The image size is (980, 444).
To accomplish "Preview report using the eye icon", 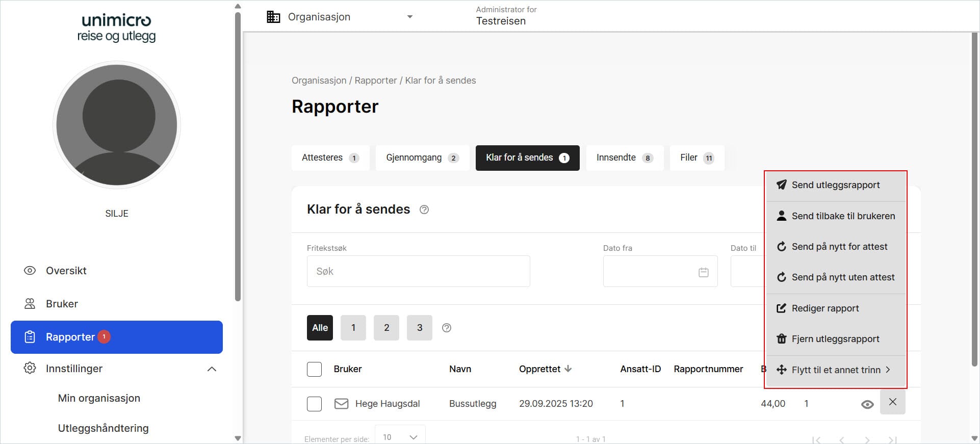I will pos(867,405).
